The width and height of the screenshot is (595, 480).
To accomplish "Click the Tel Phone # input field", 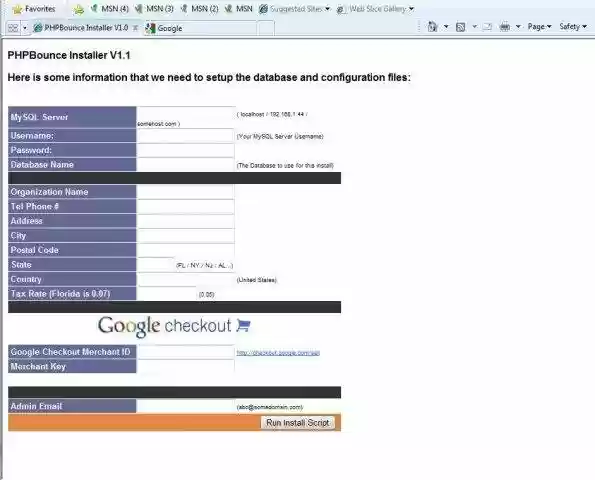I will 186,206.
